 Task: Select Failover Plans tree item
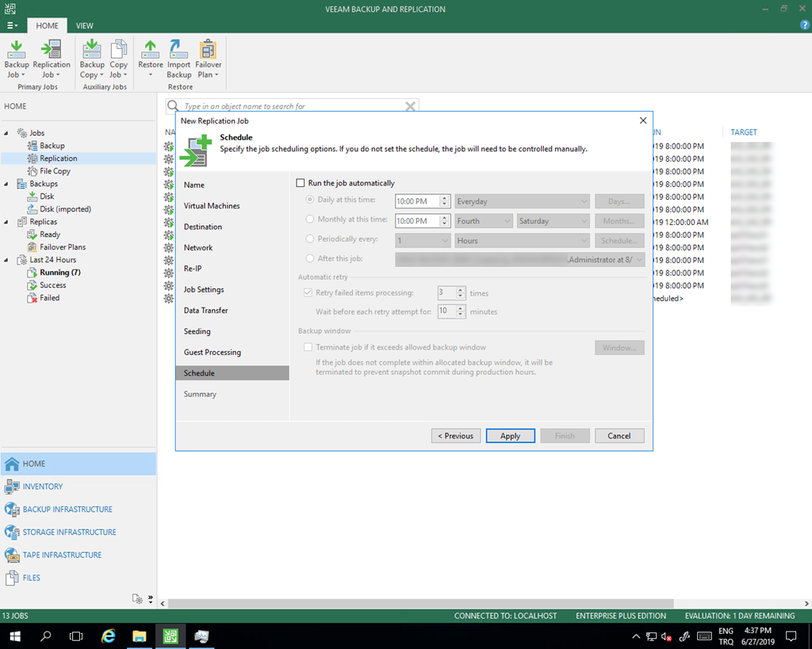pyautogui.click(x=63, y=247)
